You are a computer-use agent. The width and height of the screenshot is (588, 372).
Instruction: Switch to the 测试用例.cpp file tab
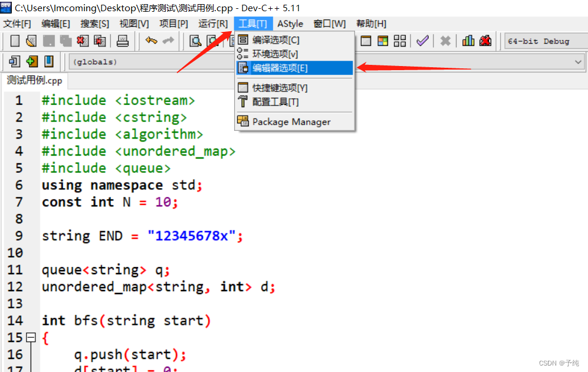pyautogui.click(x=34, y=80)
